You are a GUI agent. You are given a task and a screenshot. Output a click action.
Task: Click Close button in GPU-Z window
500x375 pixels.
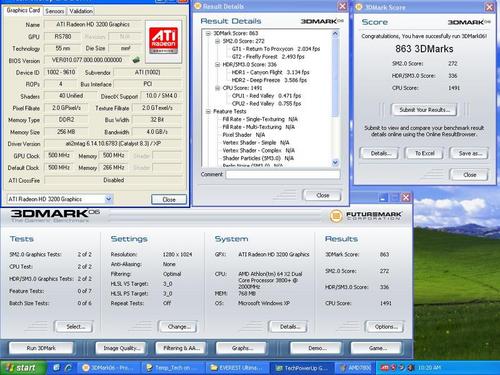169,199
